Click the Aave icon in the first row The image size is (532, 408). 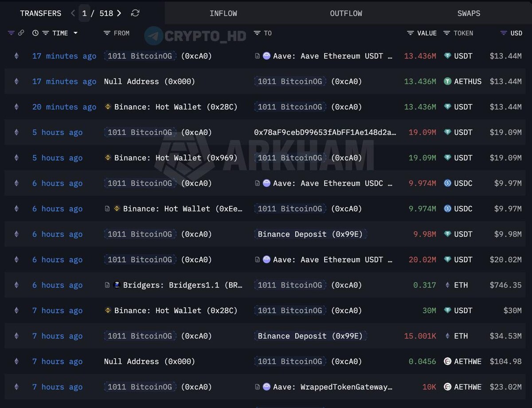coord(266,56)
